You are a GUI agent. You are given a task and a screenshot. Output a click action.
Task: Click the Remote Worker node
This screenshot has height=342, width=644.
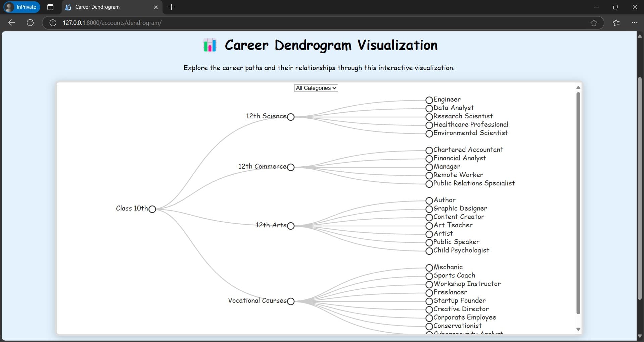point(429,176)
